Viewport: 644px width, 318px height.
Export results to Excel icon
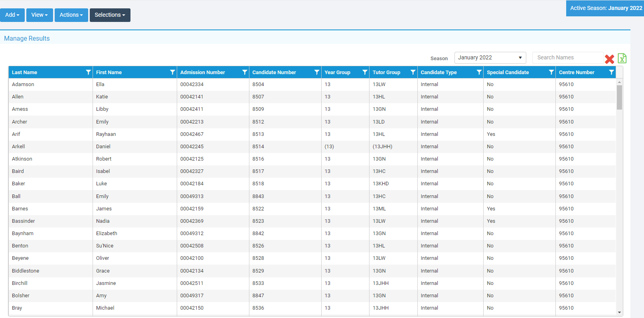pos(622,59)
